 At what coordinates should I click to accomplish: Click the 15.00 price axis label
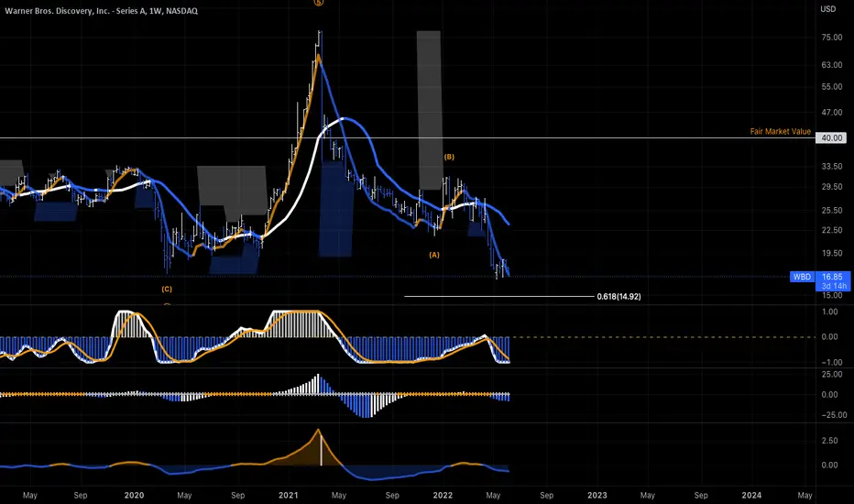(x=832, y=295)
